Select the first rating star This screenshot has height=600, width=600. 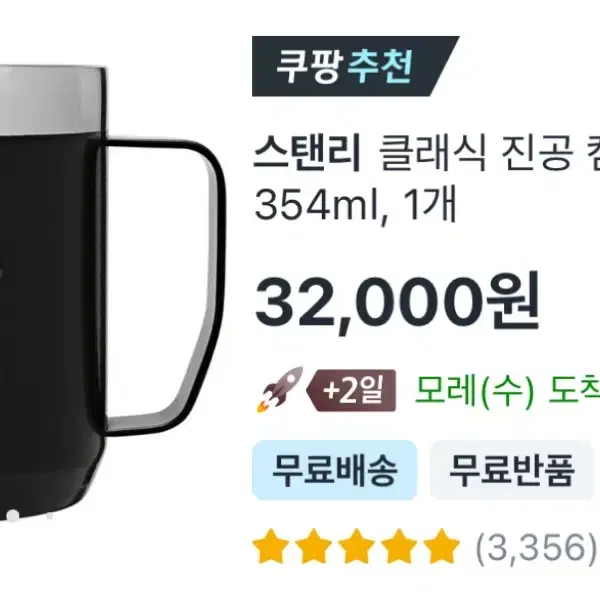(x=271, y=546)
